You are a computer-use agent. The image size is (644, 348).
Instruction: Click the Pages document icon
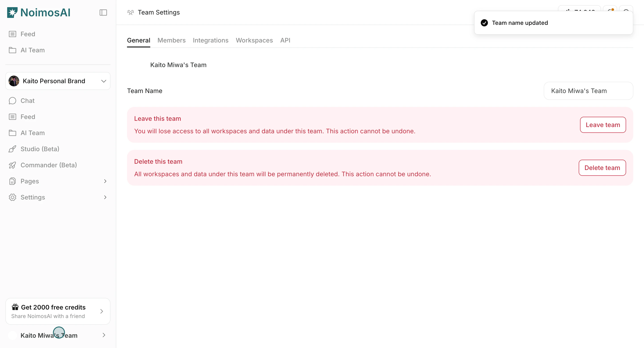(13, 181)
